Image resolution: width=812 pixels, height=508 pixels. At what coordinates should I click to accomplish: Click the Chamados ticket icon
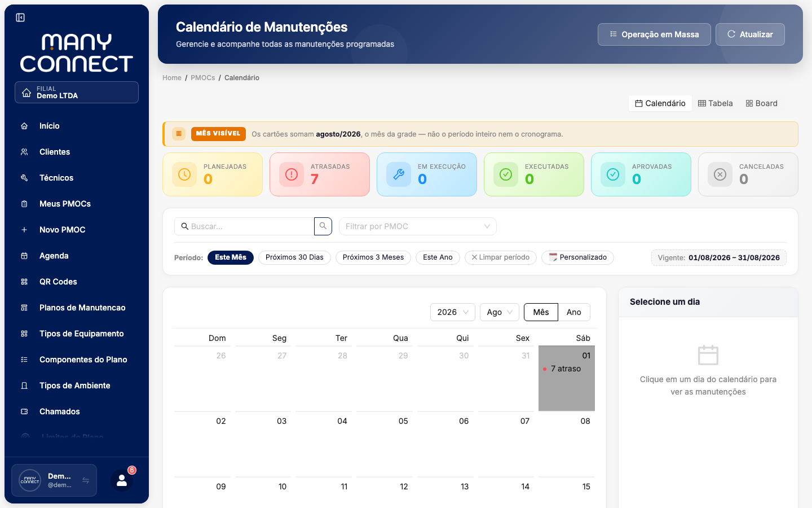pos(24,411)
